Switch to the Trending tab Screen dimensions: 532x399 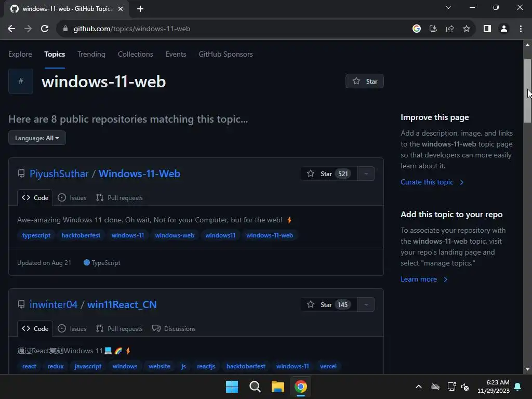coord(91,54)
